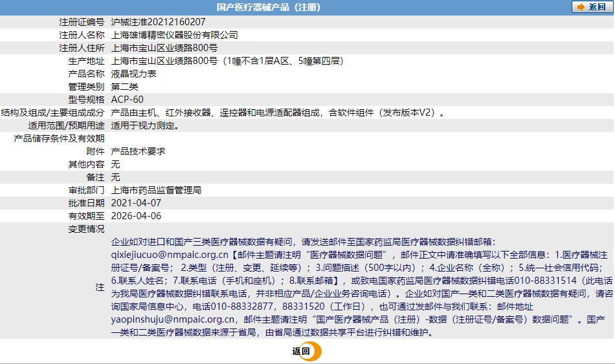Click the 变更情况 row label
The image size is (615, 364).
point(86,229)
